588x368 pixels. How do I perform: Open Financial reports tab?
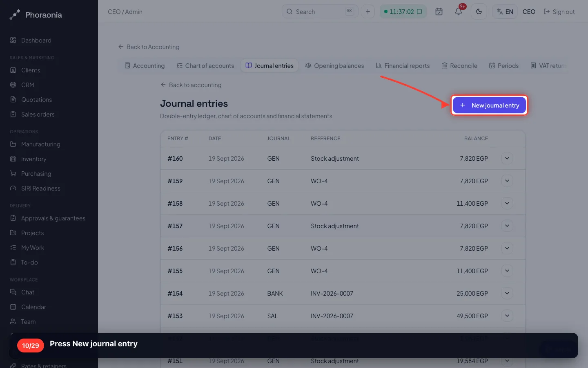tap(403, 65)
